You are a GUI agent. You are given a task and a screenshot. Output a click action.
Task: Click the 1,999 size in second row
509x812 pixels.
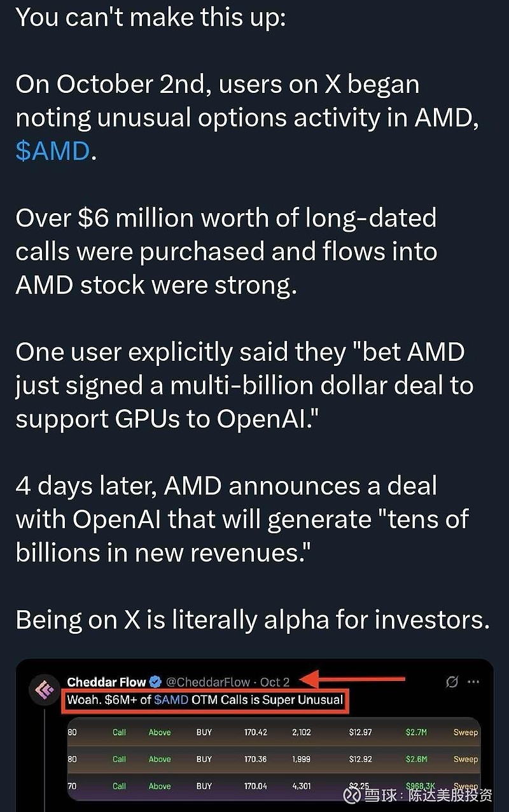[302, 759]
